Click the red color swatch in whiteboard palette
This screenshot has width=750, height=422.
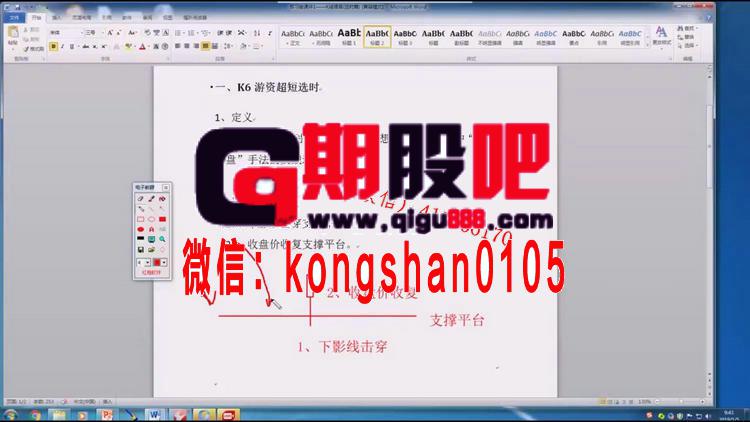coord(156,262)
